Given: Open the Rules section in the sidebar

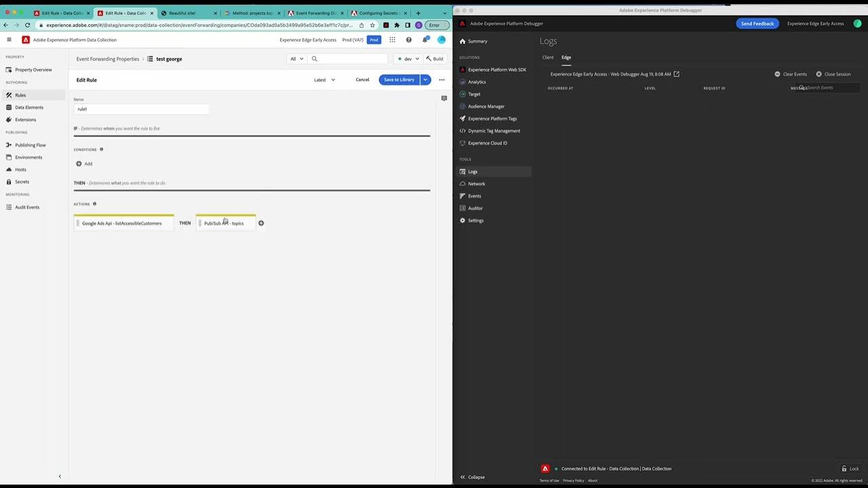Looking at the screenshot, I should point(20,95).
